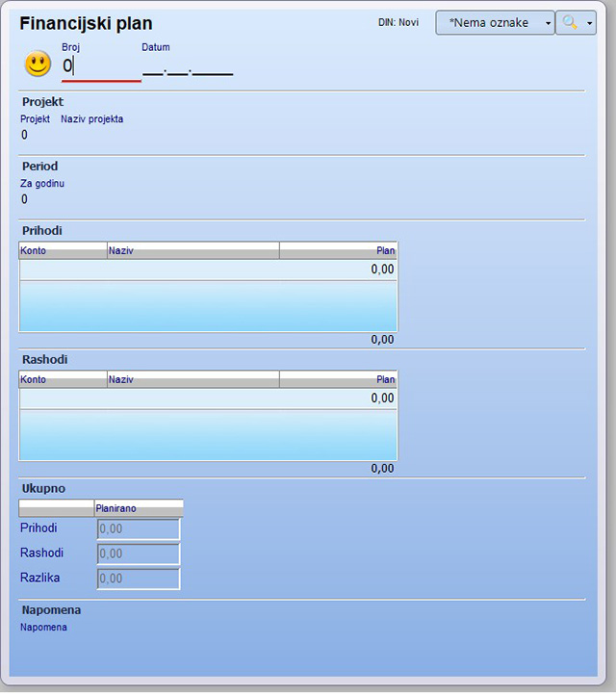Click the Planirano column header in Ukupno
616x695 pixels.
pyautogui.click(x=139, y=508)
